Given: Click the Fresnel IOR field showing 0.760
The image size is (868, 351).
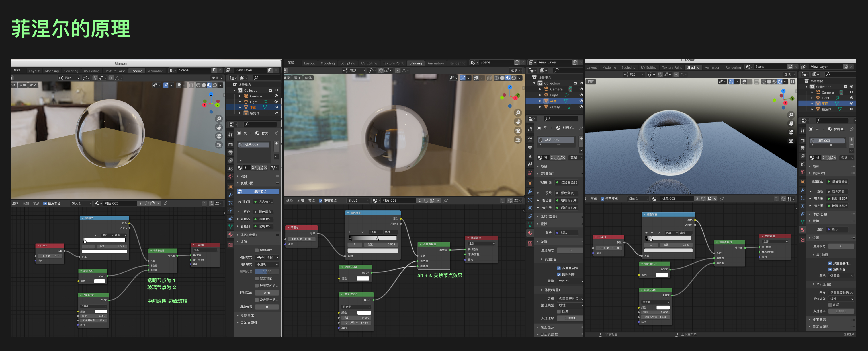Looking at the screenshot, I should (608, 248).
